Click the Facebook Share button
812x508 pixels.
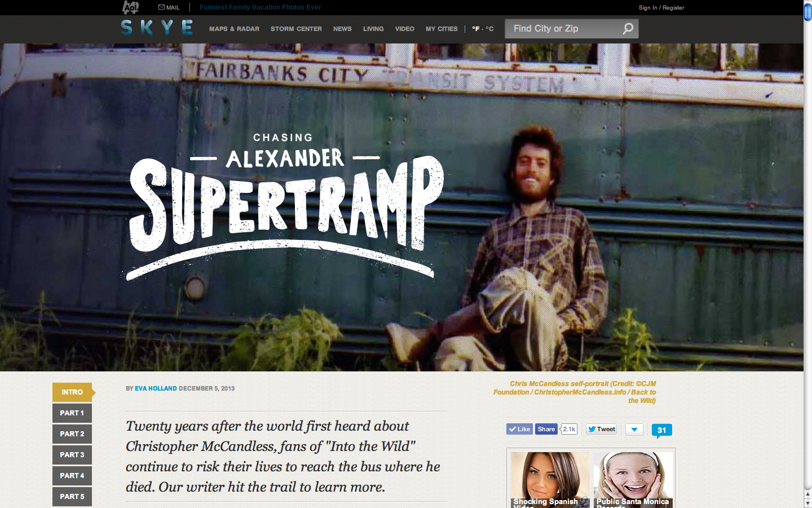click(x=546, y=429)
